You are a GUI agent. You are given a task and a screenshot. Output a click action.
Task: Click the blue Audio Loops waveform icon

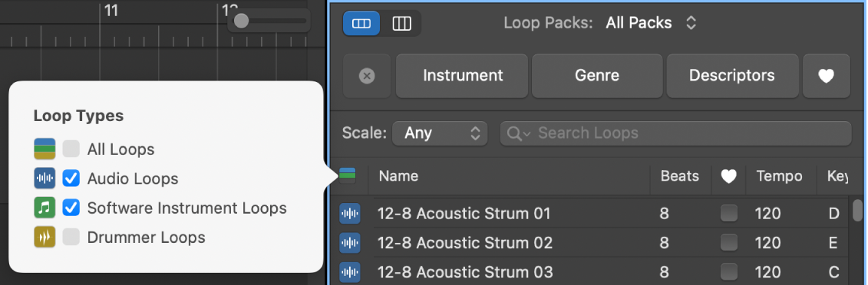[x=45, y=179]
